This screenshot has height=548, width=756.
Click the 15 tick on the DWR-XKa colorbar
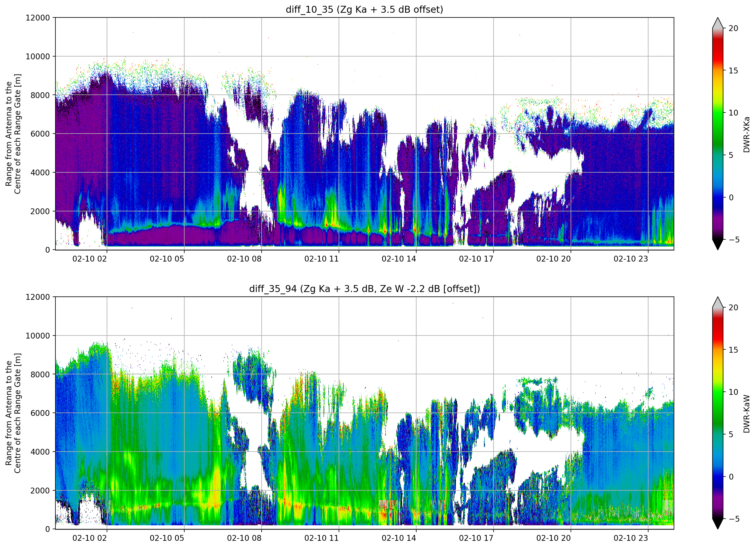click(x=733, y=71)
